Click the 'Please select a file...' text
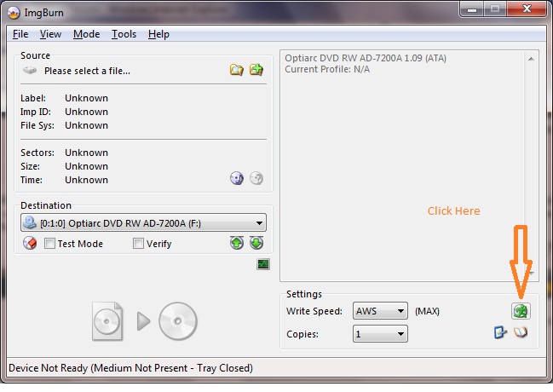 pyautogui.click(x=87, y=71)
